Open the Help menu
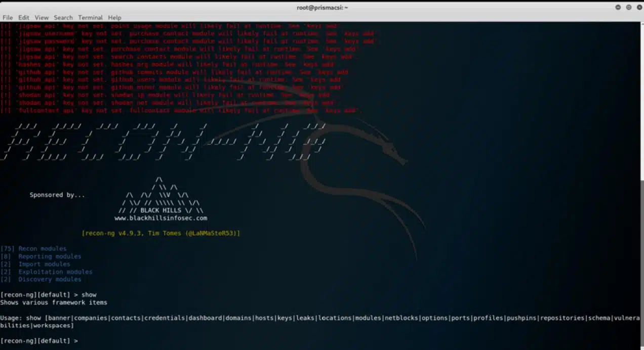Screen dimensions: 644x350 114,17
